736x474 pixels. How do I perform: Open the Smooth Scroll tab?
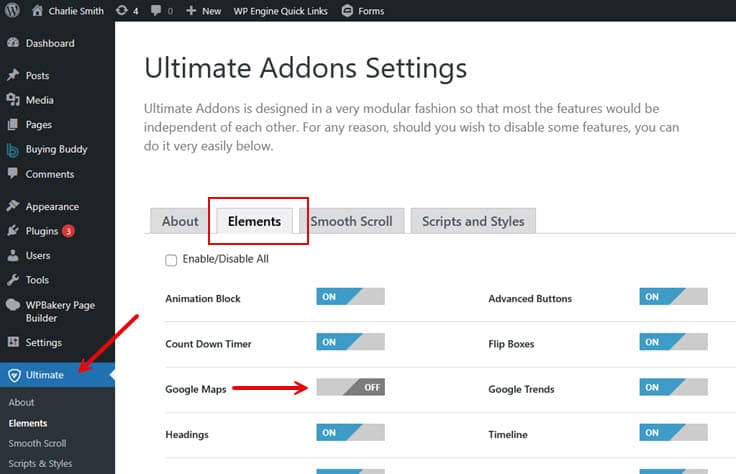351,221
